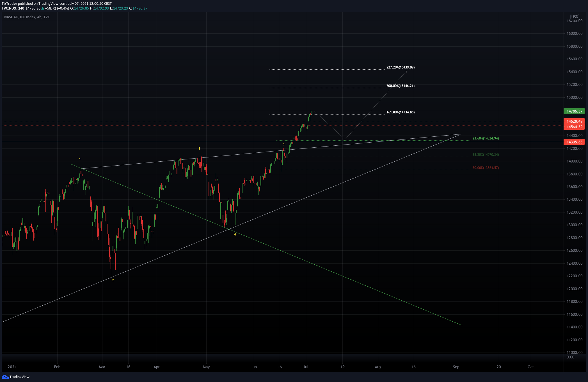The width and height of the screenshot is (588, 382).
Task: Click 16000.00 on the price scale
Action: pos(575,33)
